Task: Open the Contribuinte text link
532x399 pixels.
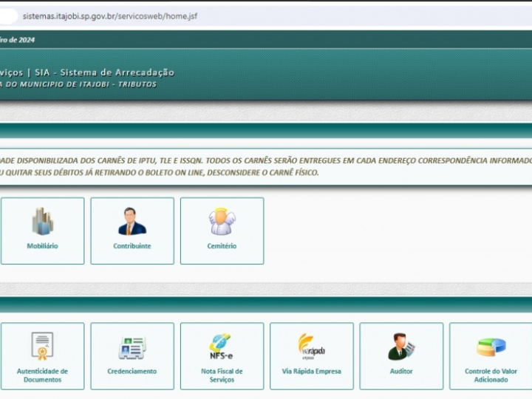Action: pyautogui.click(x=132, y=246)
